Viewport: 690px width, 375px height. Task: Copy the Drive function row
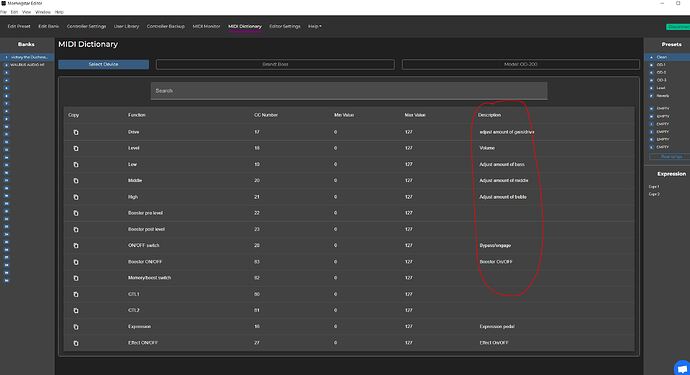point(76,132)
